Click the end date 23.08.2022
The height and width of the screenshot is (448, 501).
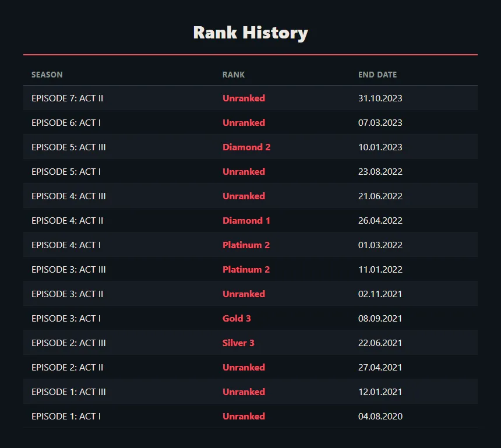[x=380, y=172]
